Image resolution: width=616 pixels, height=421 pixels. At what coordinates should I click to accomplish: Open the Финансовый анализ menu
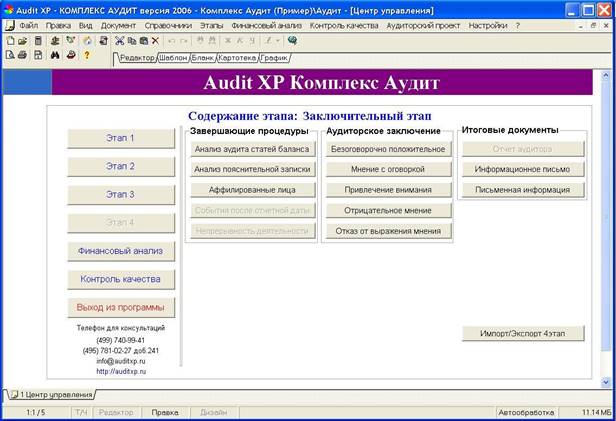coord(266,26)
